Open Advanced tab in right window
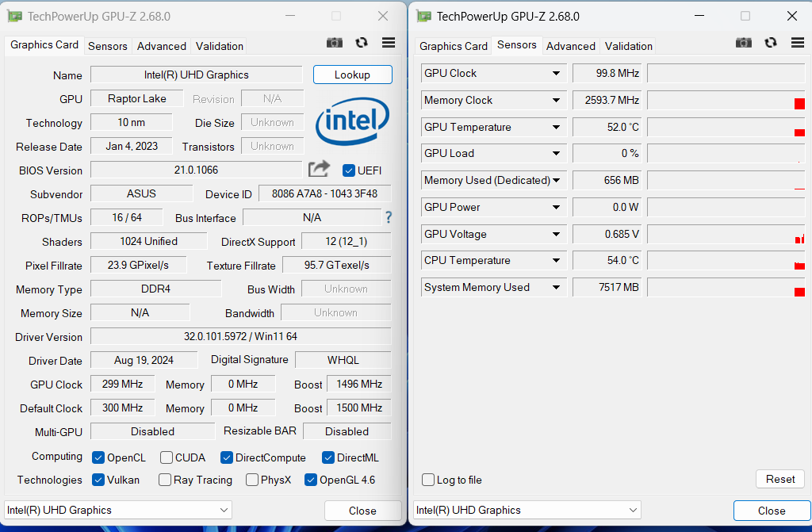Viewport: 812px width, 532px height. [571, 46]
